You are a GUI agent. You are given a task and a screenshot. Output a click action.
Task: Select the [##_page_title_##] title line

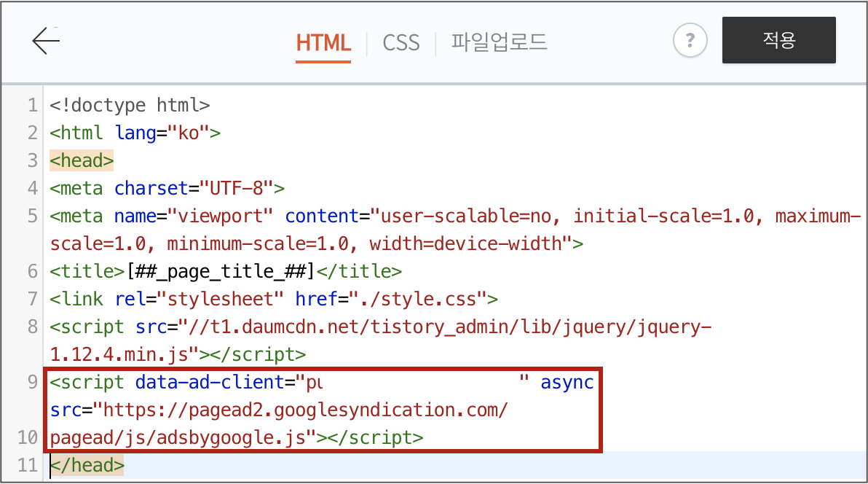[x=226, y=272]
